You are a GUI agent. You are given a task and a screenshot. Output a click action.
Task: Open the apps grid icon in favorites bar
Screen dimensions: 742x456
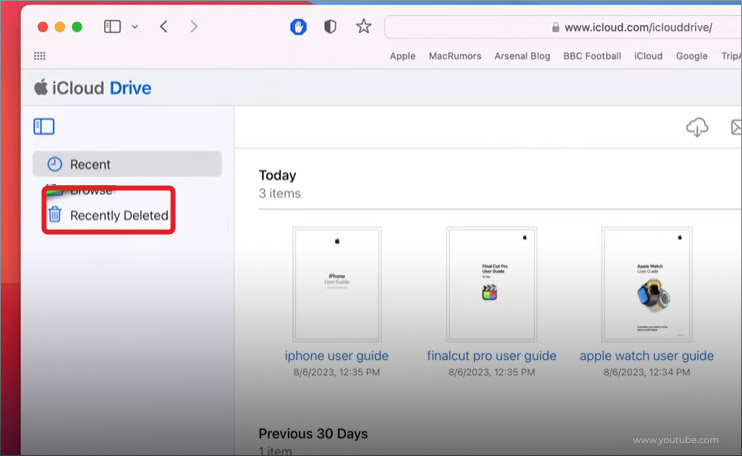tap(40, 56)
